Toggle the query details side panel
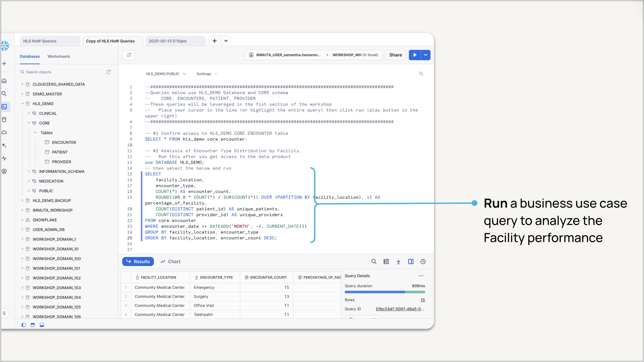The image size is (644, 362). [x=411, y=262]
